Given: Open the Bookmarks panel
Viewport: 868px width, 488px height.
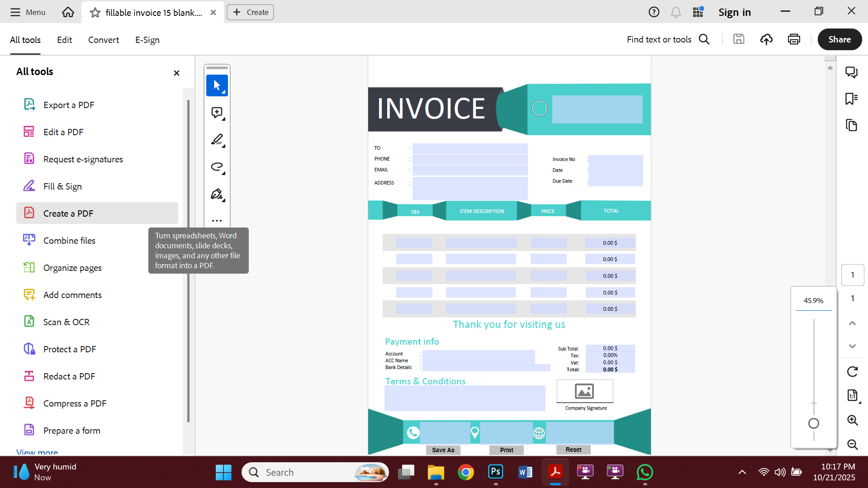Looking at the screenshot, I should click(852, 99).
